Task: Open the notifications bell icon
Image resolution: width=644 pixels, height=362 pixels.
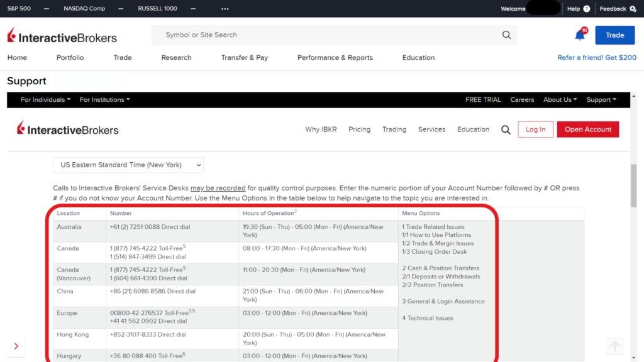Action: [x=579, y=35]
